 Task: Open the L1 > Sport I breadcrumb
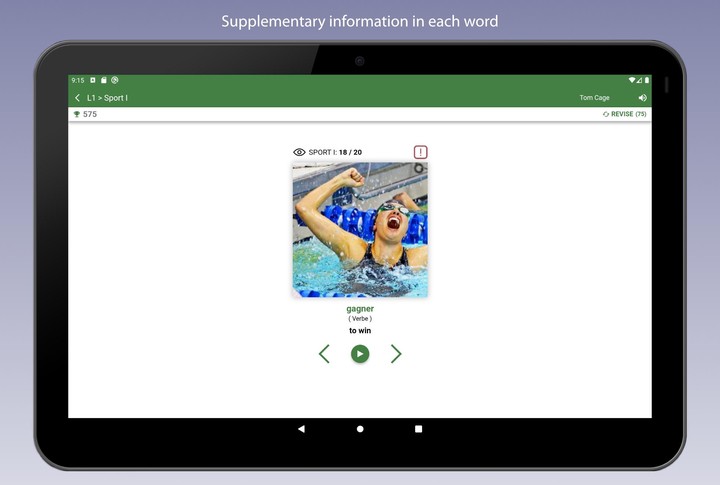click(108, 98)
